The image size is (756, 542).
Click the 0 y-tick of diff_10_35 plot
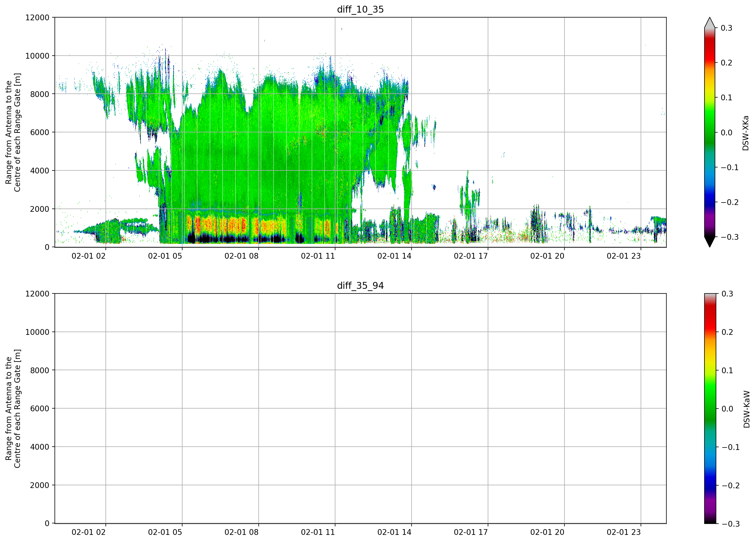point(47,247)
